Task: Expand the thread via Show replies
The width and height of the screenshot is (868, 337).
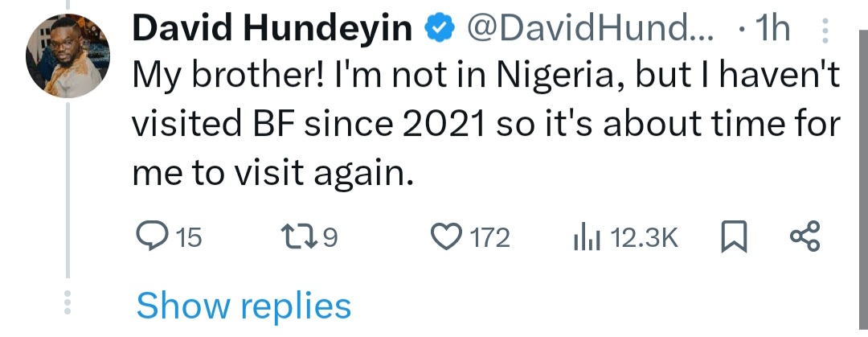Action: click(x=244, y=306)
